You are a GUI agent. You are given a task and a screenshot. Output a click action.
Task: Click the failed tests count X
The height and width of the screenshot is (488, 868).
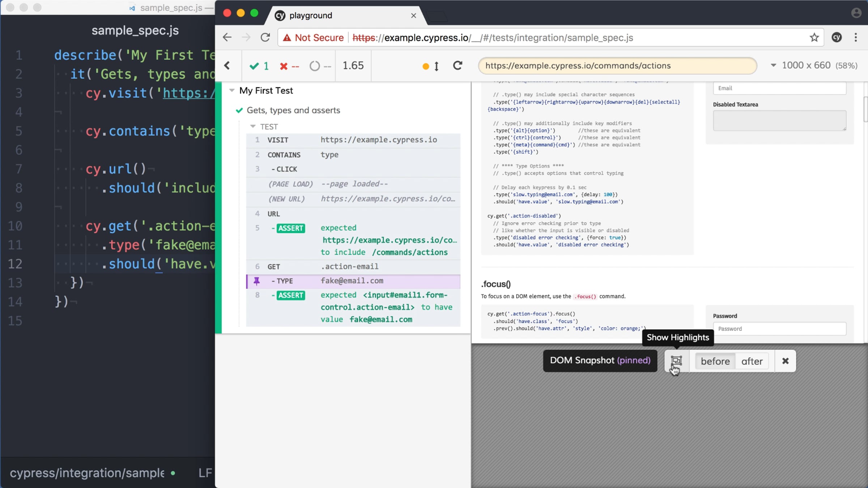click(x=289, y=66)
